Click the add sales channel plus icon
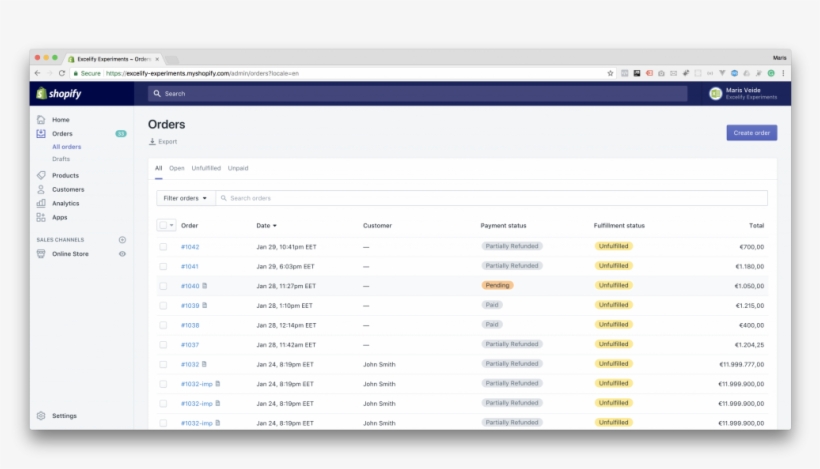Image resolution: width=820 pixels, height=469 pixels. 122,240
